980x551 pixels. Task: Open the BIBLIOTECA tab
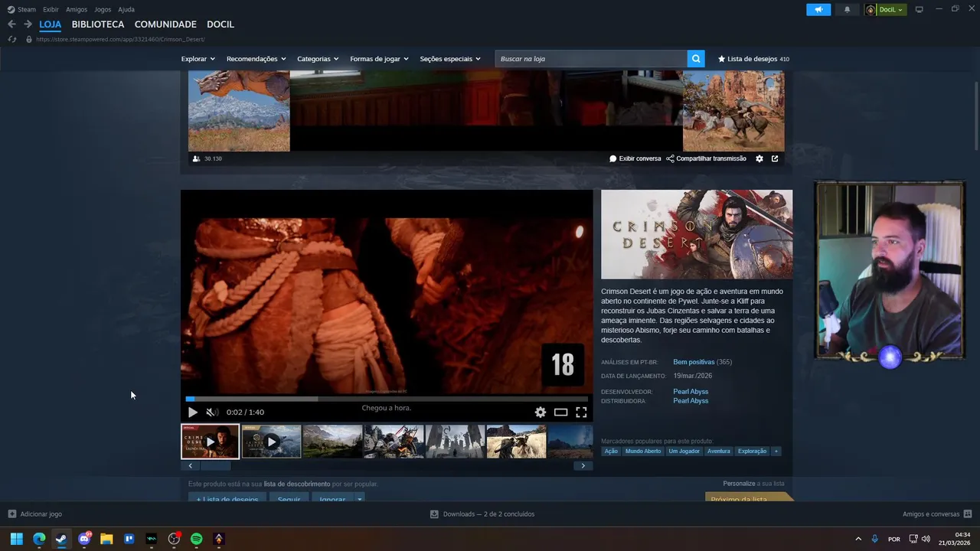tap(98, 24)
